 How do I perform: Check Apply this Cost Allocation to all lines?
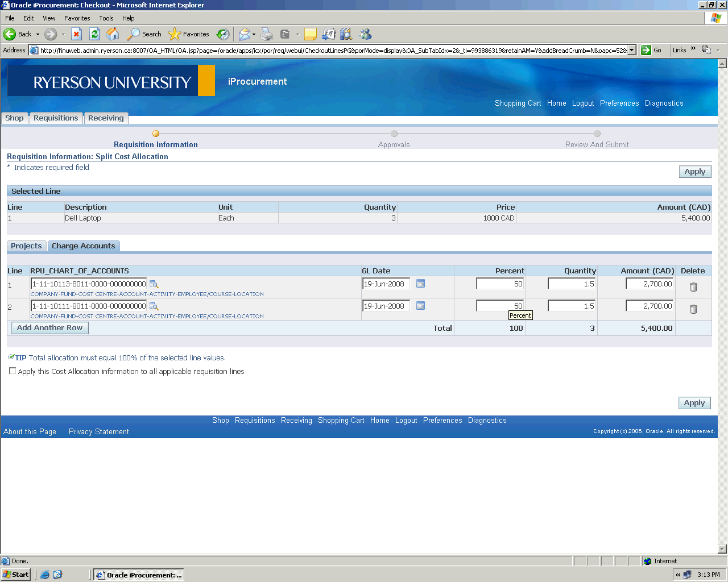pos(13,371)
